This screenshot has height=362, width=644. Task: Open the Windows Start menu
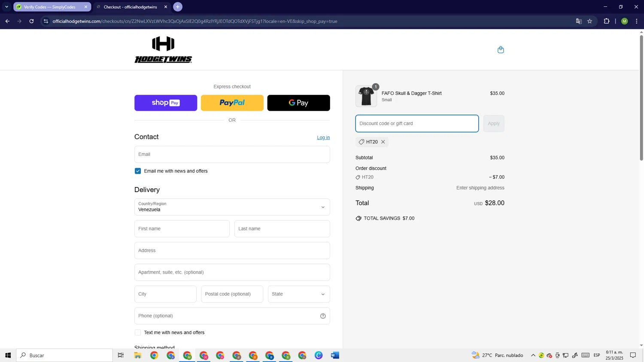coord(8,355)
